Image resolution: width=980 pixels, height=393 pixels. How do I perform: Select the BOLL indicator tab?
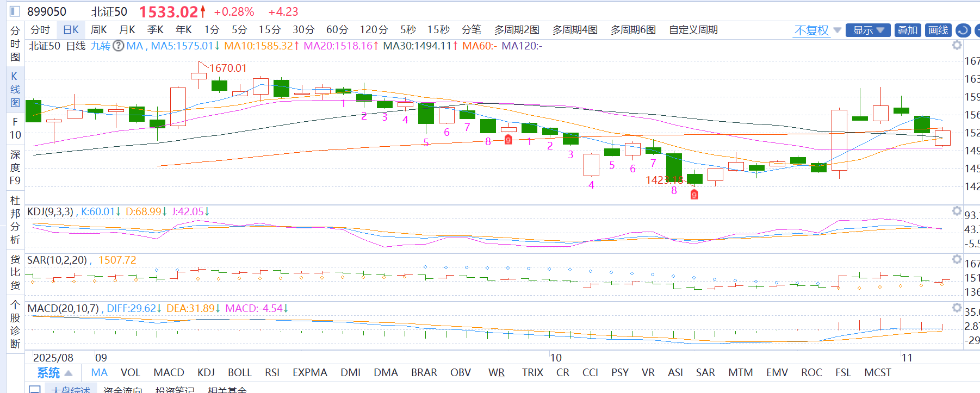tap(240, 373)
